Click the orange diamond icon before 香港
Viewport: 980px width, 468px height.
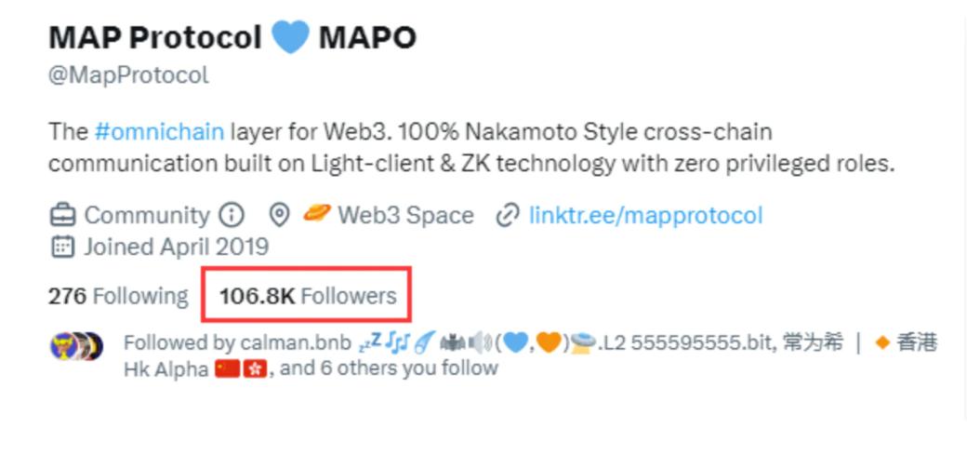point(882,342)
